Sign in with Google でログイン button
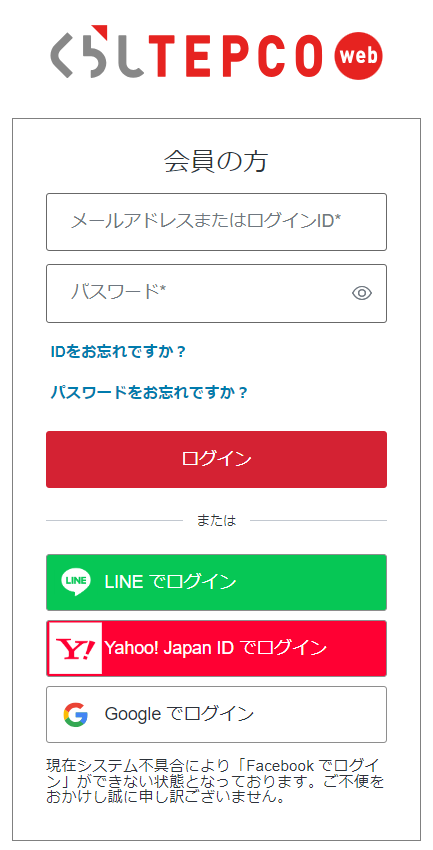Screen dimensions: 433x850 216,714
